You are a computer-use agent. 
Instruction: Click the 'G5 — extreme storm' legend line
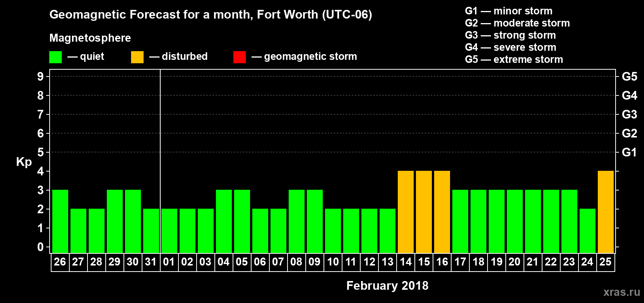(514, 59)
